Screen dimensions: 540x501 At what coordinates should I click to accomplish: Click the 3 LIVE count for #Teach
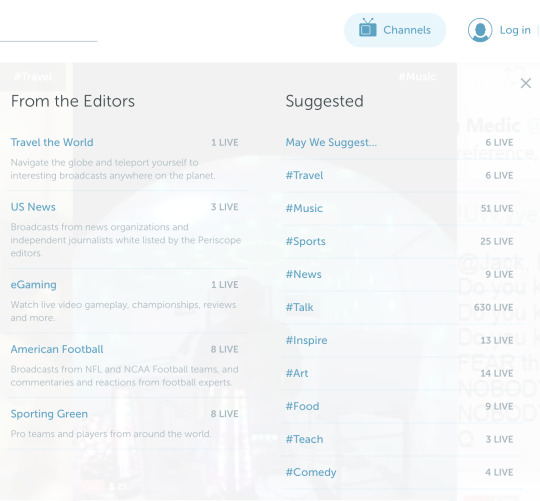(x=499, y=439)
